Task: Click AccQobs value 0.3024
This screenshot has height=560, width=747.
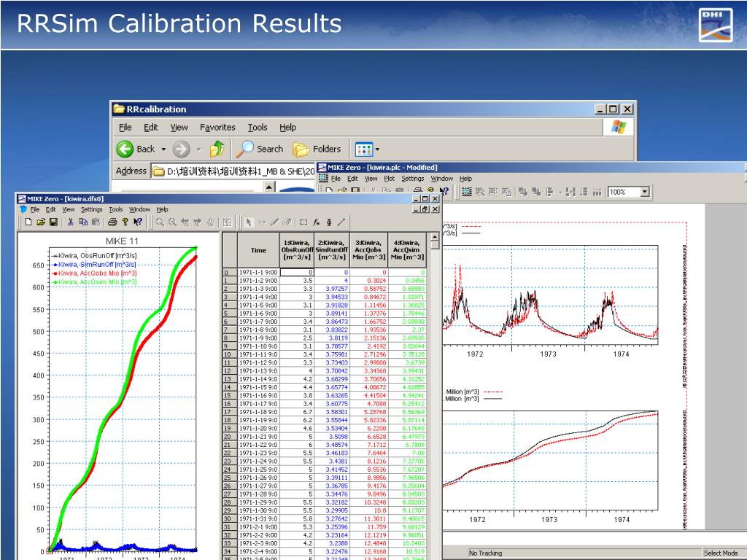Action: pyautogui.click(x=368, y=281)
